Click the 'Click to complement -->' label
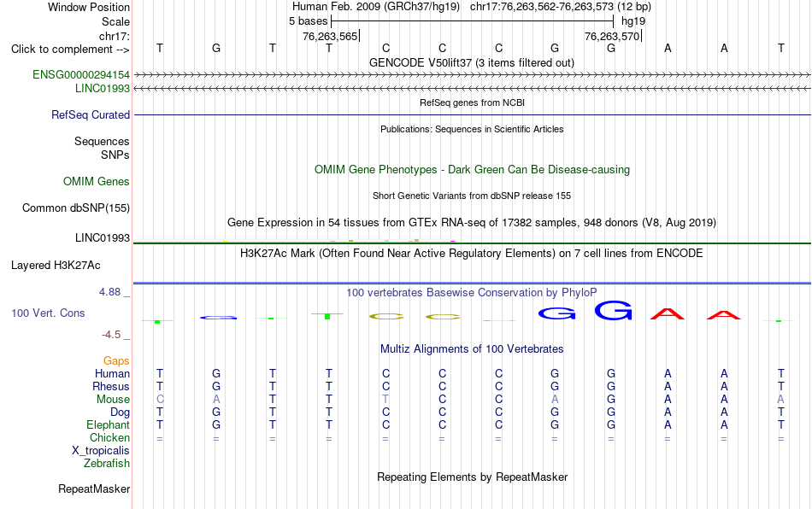 pos(70,50)
